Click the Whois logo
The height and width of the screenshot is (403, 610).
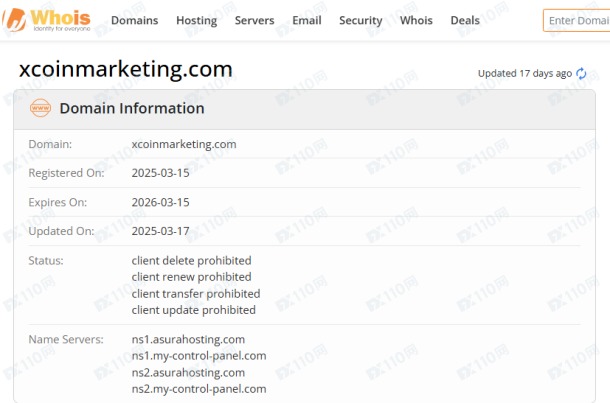(46, 20)
